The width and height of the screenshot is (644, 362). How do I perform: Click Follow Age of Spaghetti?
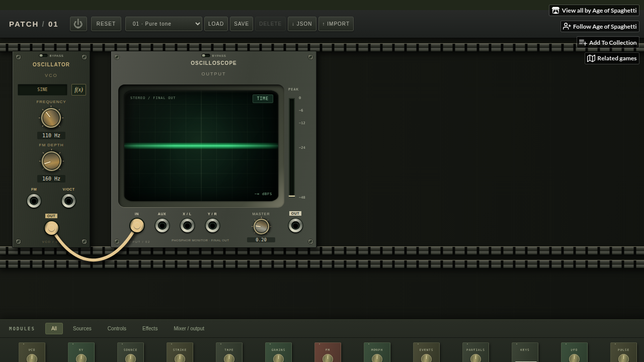tap(600, 26)
